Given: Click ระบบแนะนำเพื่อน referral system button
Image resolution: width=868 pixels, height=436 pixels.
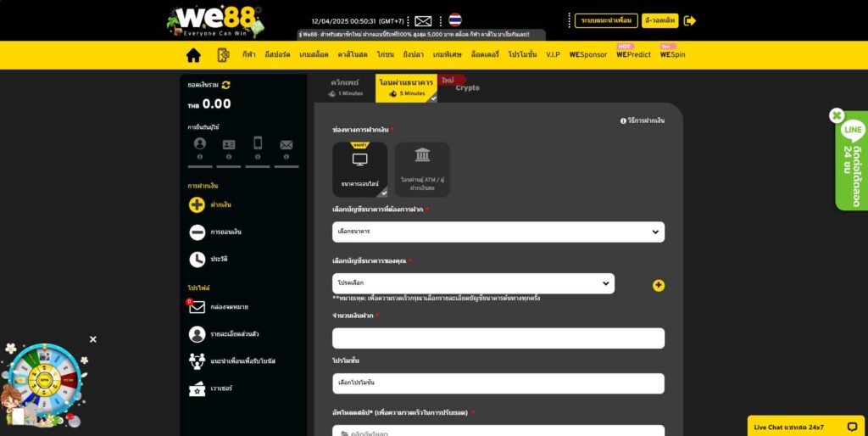Looking at the screenshot, I should [606, 20].
